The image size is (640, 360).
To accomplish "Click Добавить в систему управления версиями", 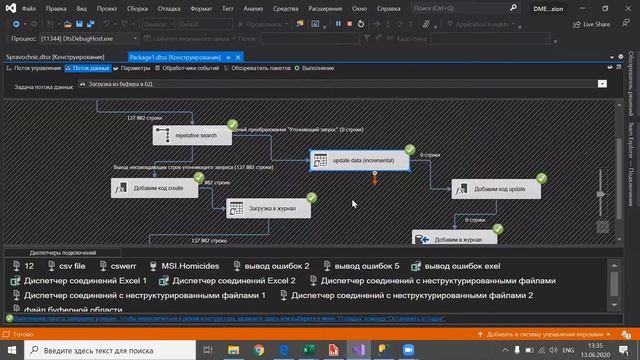I will click(x=544, y=334).
